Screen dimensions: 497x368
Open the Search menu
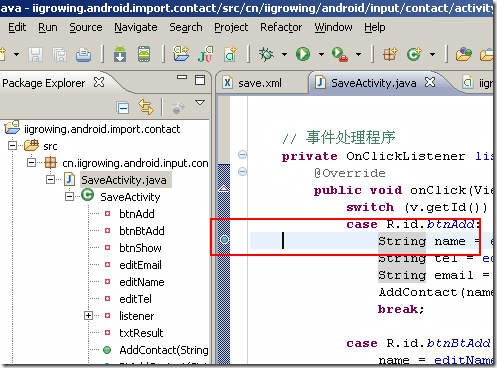186,27
